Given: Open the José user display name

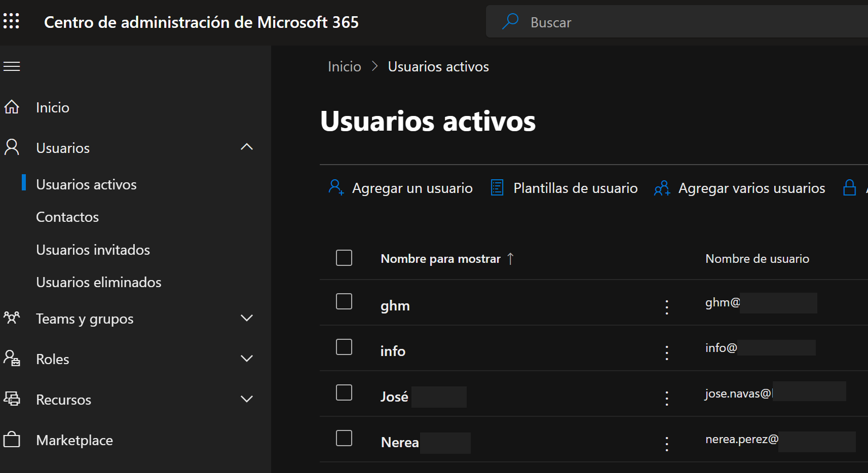Looking at the screenshot, I should pyautogui.click(x=394, y=397).
